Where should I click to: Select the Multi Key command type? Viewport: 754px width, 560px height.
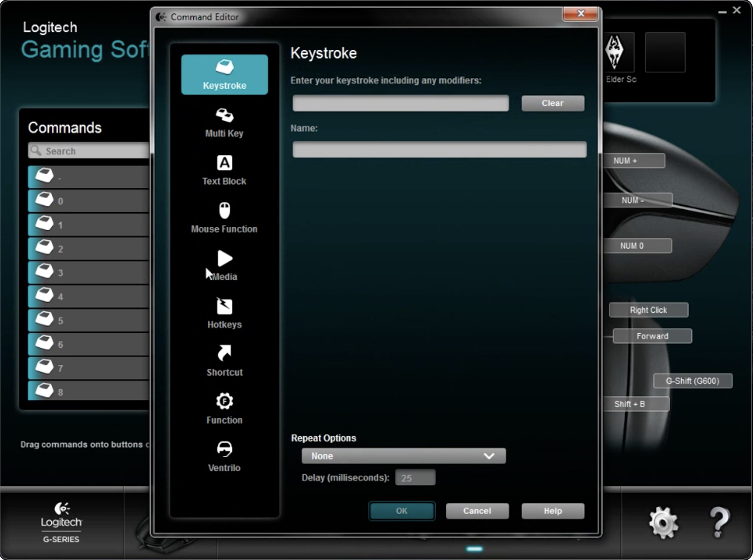click(224, 122)
